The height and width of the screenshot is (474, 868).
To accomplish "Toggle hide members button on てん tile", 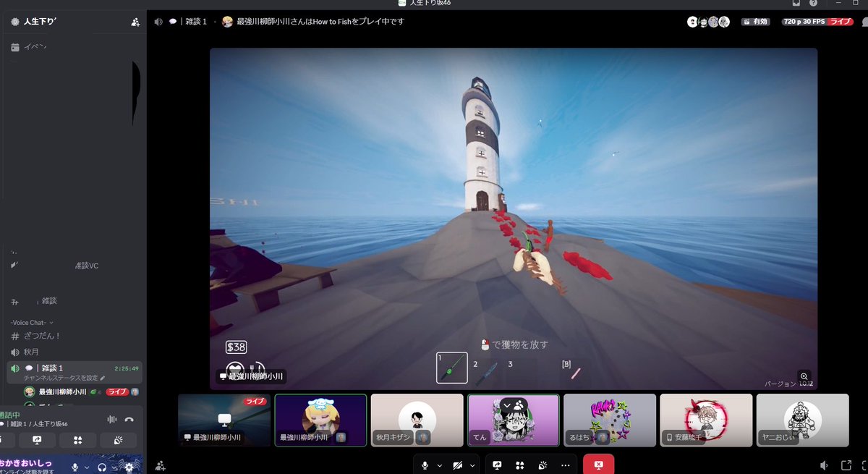I will click(x=514, y=404).
